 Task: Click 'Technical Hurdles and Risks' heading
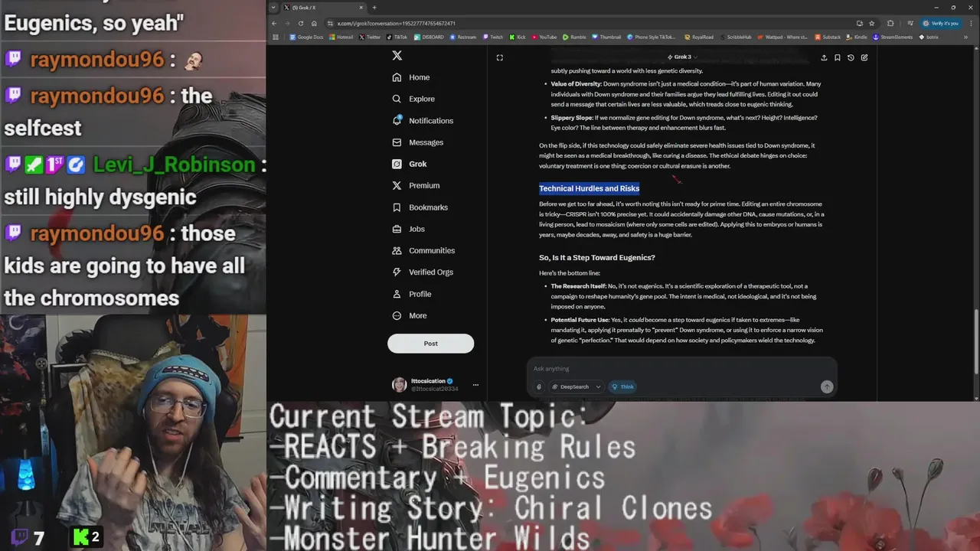tap(589, 188)
